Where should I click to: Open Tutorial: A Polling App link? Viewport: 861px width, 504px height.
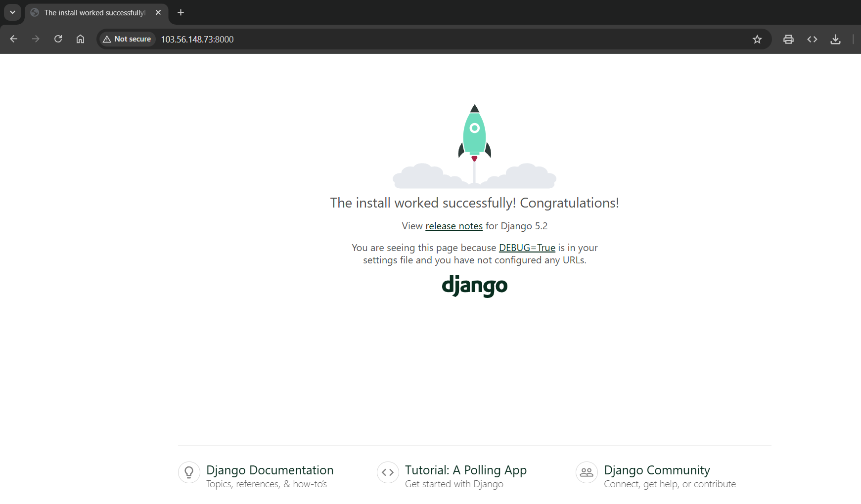click(466, 470)
